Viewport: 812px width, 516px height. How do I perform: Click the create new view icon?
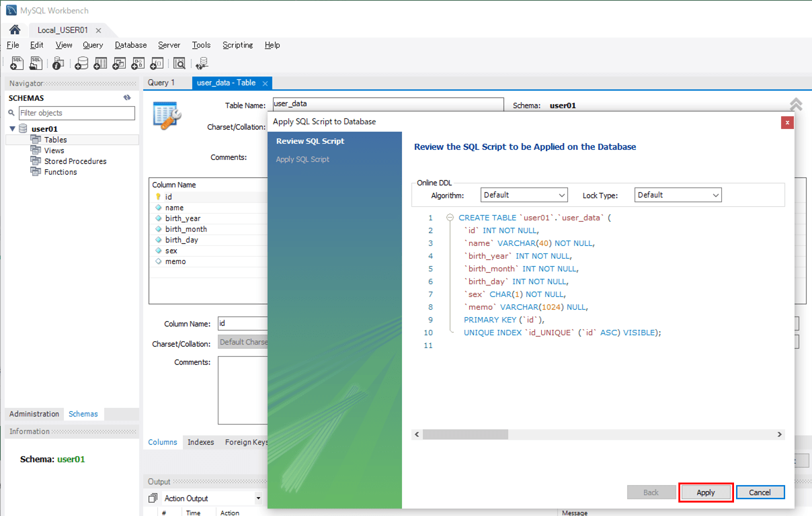point(119,63)
